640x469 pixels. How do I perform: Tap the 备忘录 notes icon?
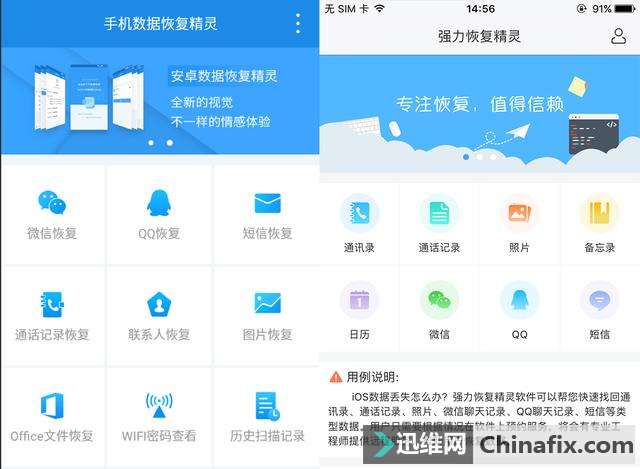pos(599,213)
